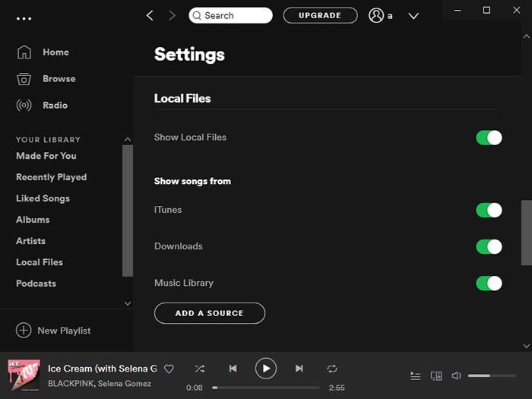Click the sidebar scrollbar thumb
Screen dimensions: 532x399
point(128,211)
